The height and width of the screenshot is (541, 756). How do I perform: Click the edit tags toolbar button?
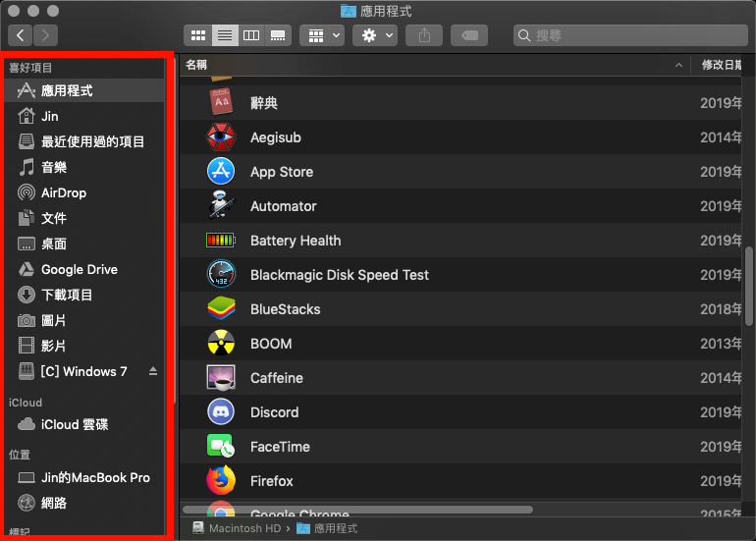pyautogui.click(x=469, y=35)
